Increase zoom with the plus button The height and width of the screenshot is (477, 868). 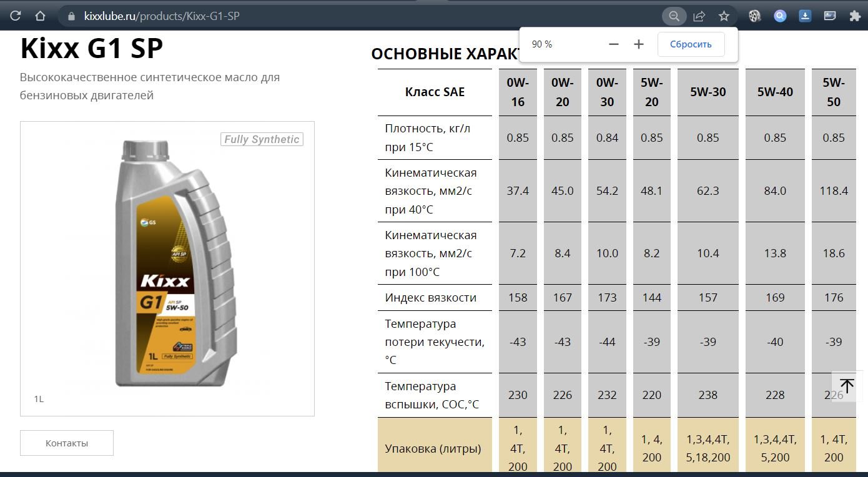click(x=638, y=44)
